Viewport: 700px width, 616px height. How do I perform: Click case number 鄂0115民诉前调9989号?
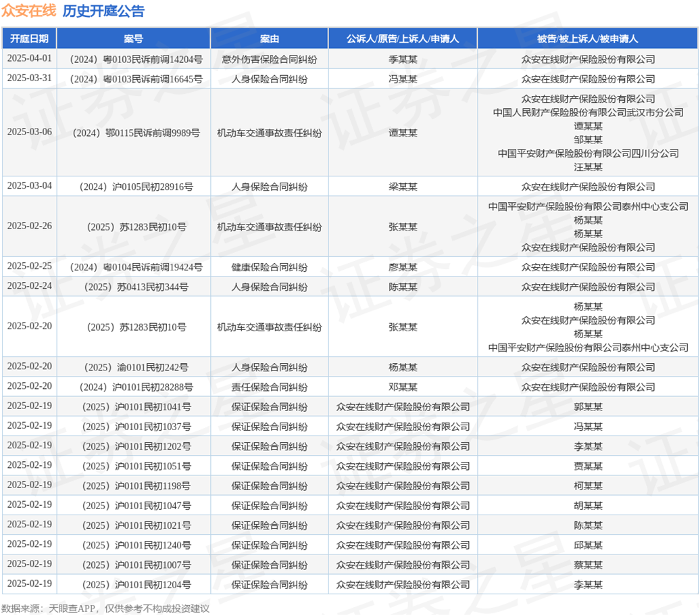136,133
